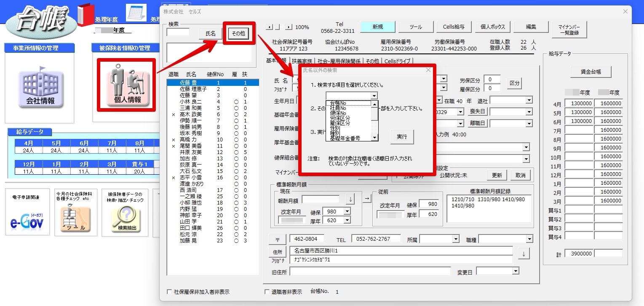Click the 住所 button

coord(277,251)
